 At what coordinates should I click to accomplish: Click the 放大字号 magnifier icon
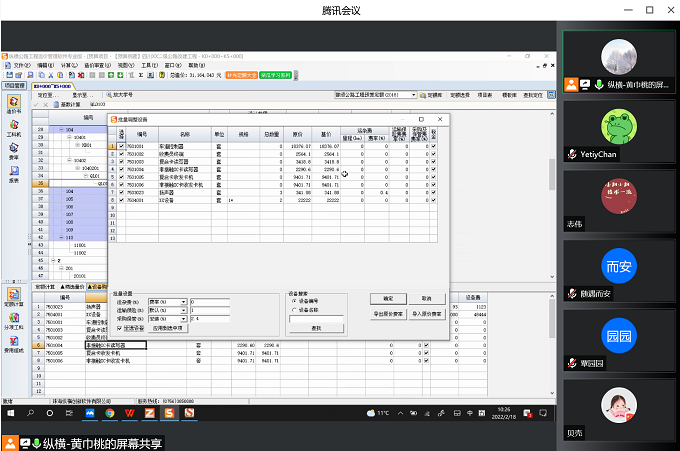tap(109, 95)
